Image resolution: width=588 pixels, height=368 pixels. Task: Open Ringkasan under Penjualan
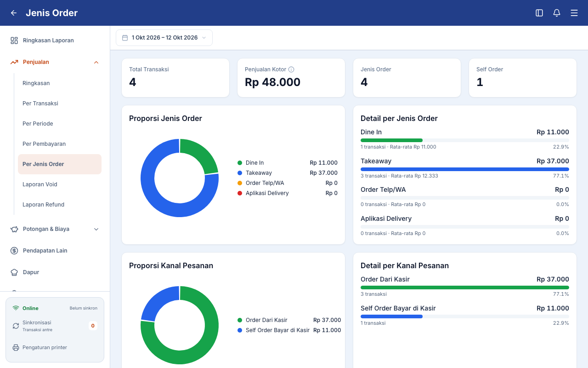point(60,83)
